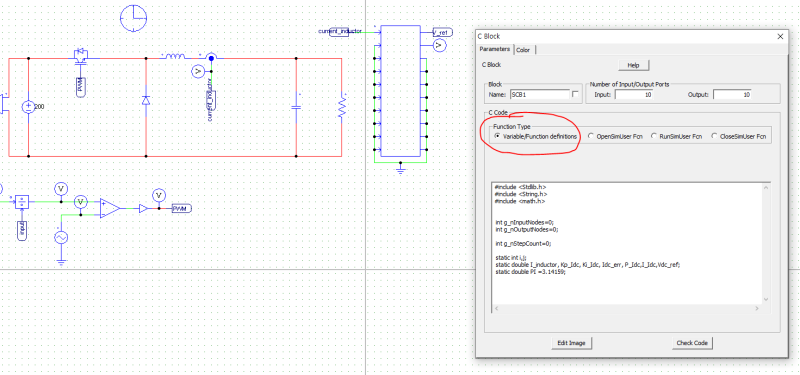
Task: Select the voltage probe on C block second output
Action: [x=440, y=45]
